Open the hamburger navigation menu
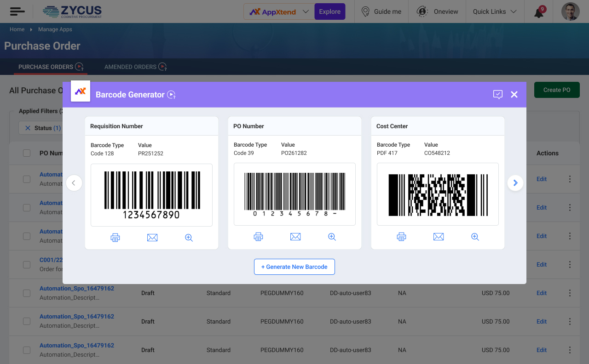The width and height of the screenshot is (589, 364). click(17, 11)
